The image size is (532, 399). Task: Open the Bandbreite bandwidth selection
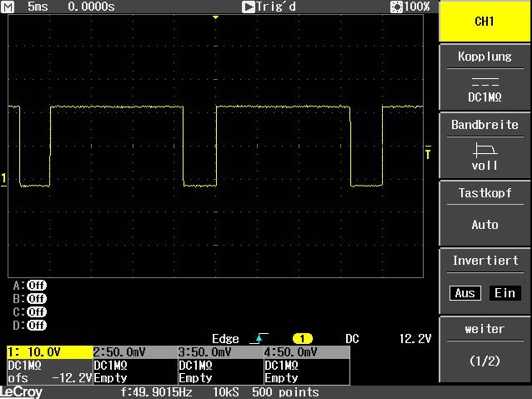[x=485, y=146]
